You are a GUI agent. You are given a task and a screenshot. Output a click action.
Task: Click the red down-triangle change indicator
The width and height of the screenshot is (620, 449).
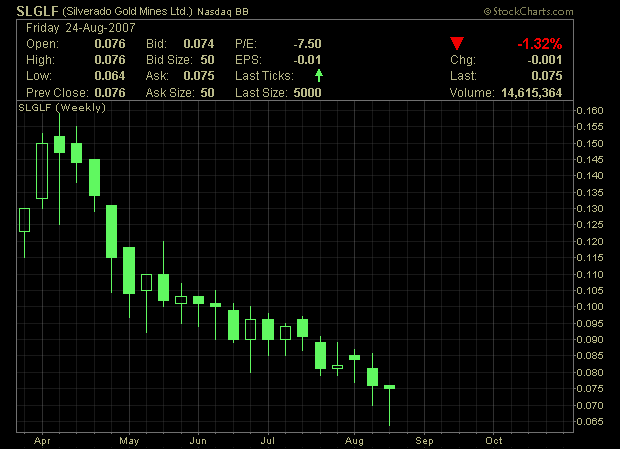[457, 43]
